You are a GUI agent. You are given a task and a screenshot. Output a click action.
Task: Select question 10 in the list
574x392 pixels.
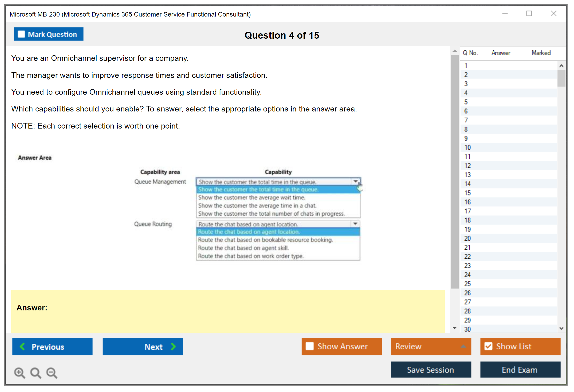pos(467,147)
